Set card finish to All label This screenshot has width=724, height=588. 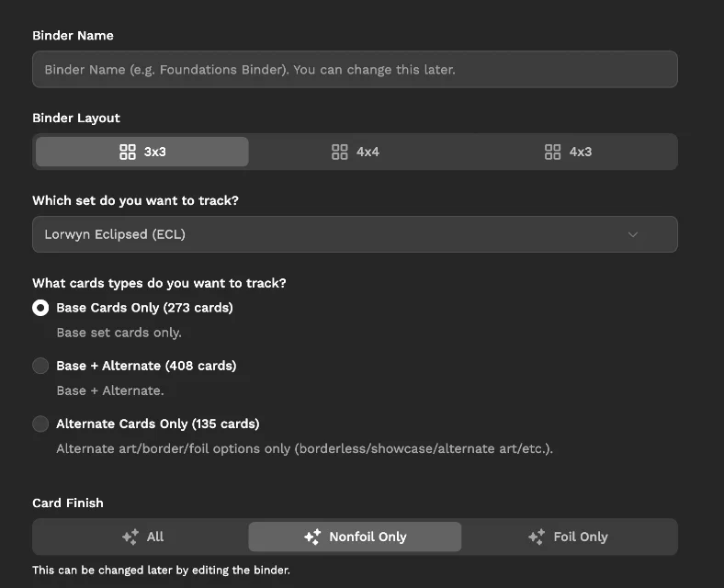pos(155,537)
